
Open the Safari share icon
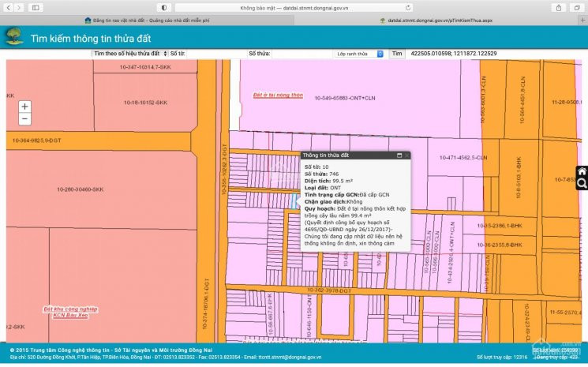559,7
